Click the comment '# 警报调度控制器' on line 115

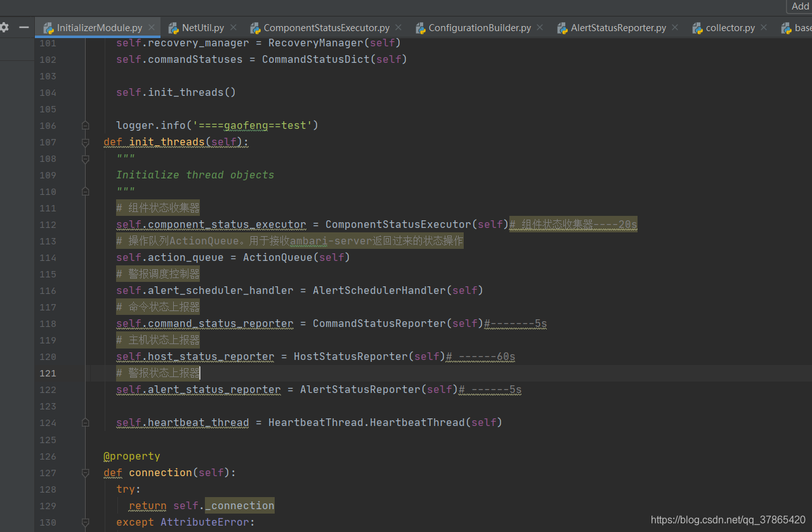[158, 274]
